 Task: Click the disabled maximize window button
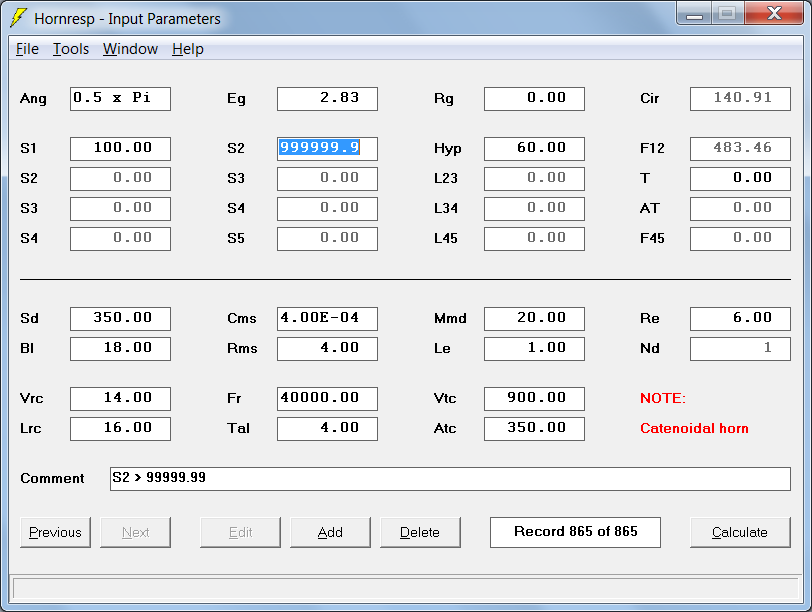728,13
